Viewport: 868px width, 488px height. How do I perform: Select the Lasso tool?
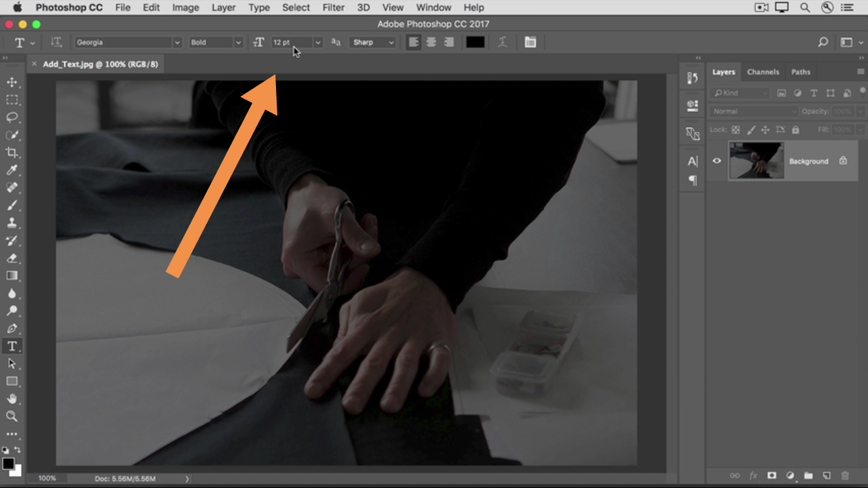(12, 117)
